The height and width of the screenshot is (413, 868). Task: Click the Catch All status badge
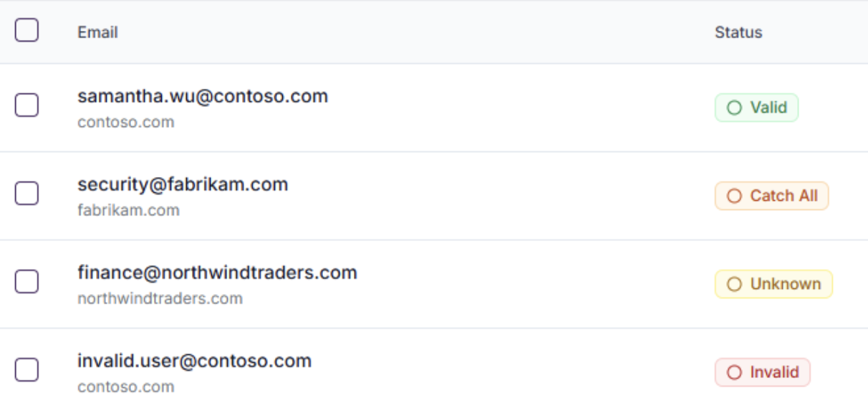pos(771,196)
